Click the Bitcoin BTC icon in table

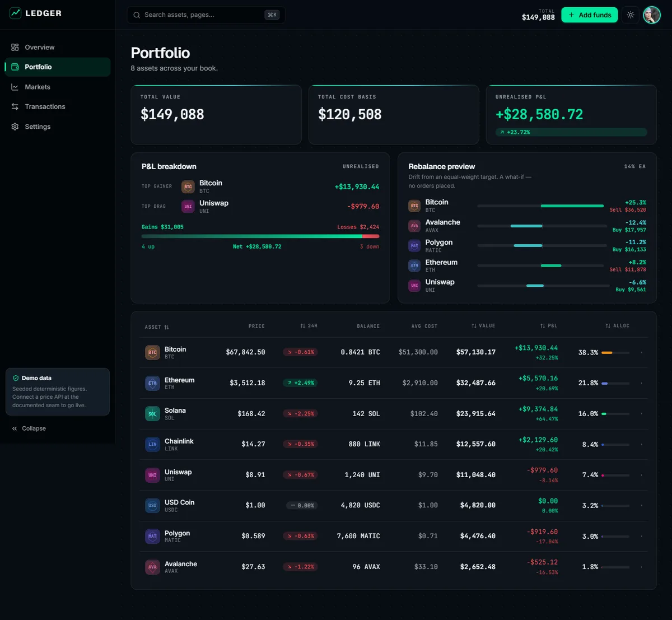click(152, 352)
